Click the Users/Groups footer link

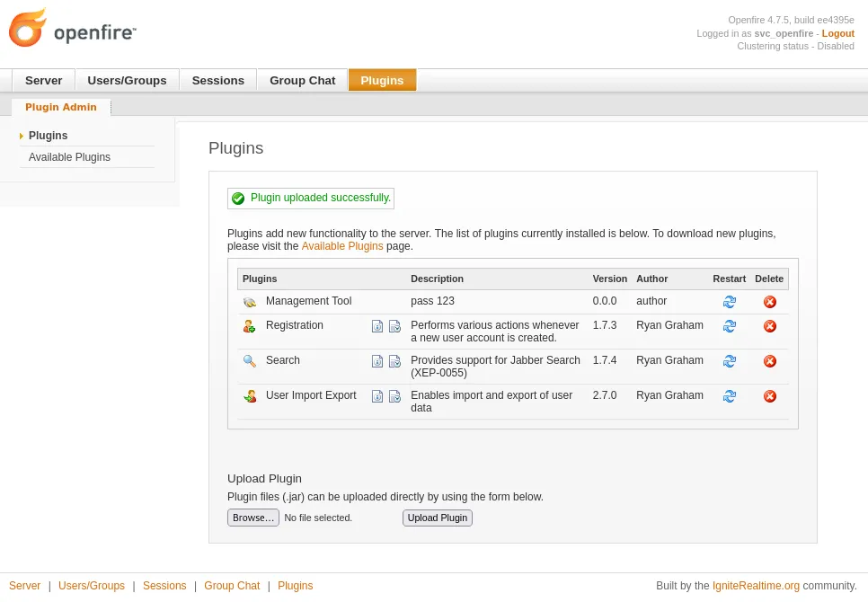[x=92, y=586]
